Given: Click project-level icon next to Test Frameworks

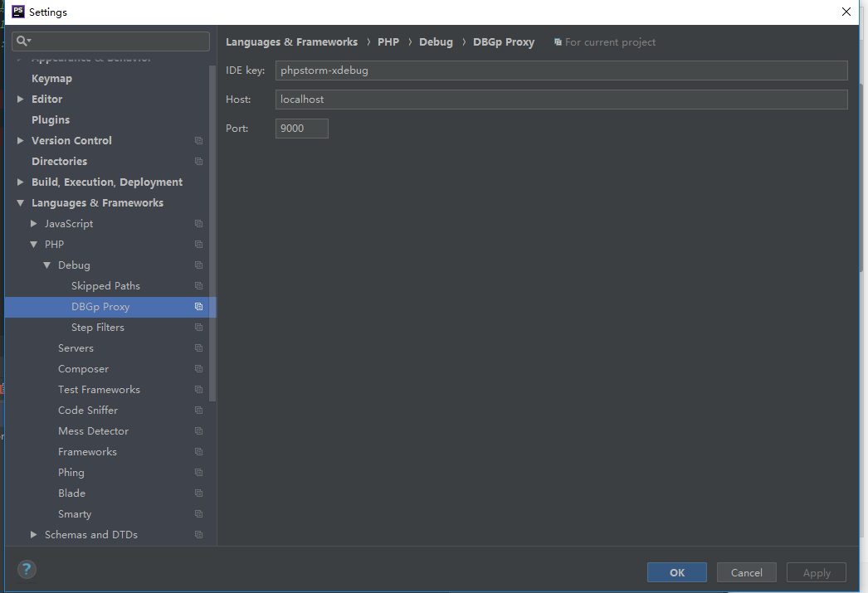Looking at the screenshot, I should (198, 390).
